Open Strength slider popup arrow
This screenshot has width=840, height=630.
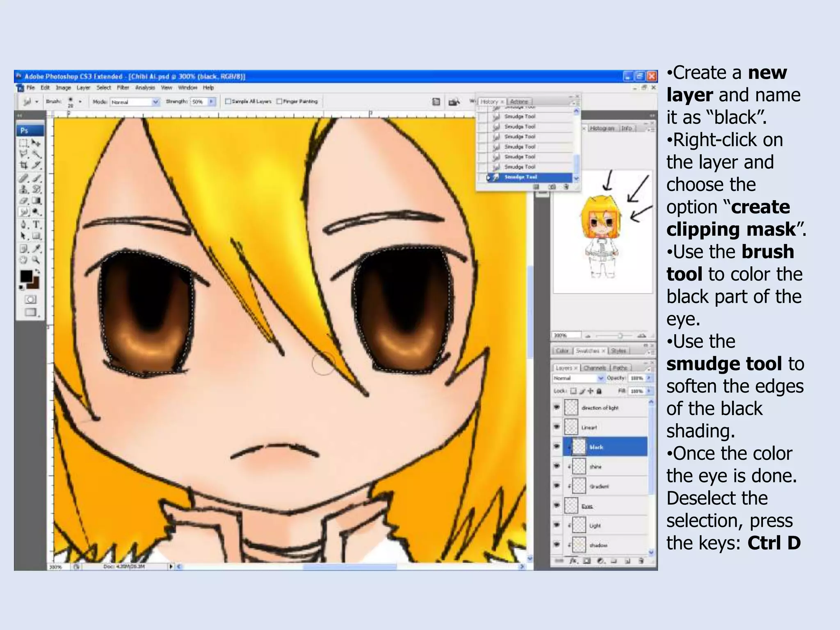(212, 101)
